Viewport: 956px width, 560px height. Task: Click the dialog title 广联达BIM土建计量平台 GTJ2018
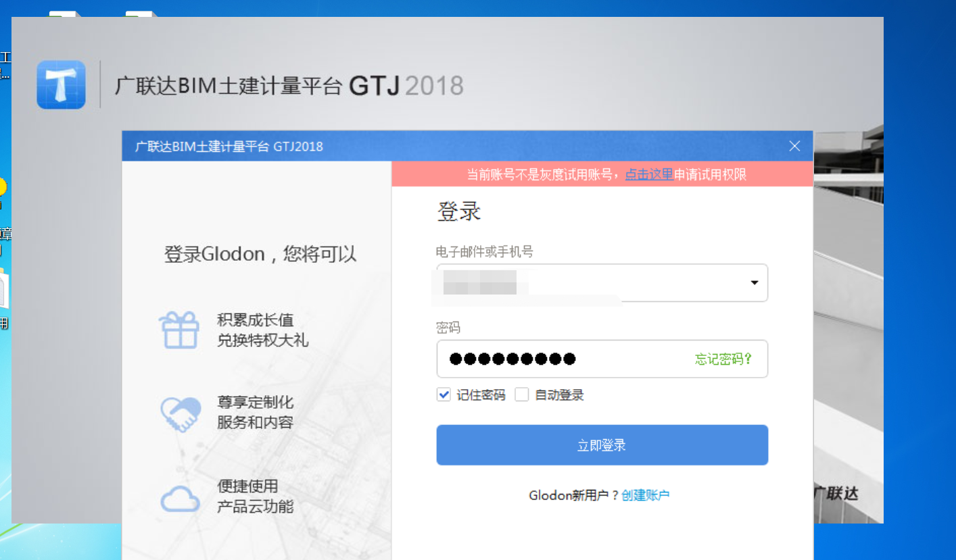[x=229, y=146]
